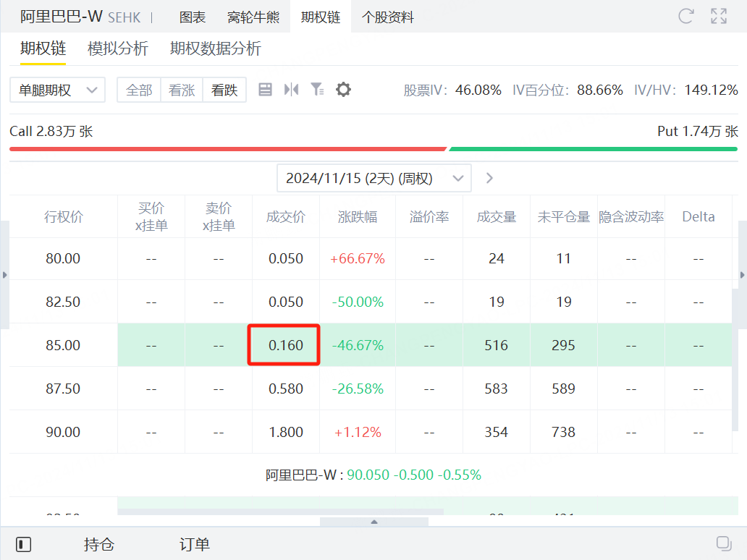
Task: Switch to 看涨 calls only view
Action: 182,90
